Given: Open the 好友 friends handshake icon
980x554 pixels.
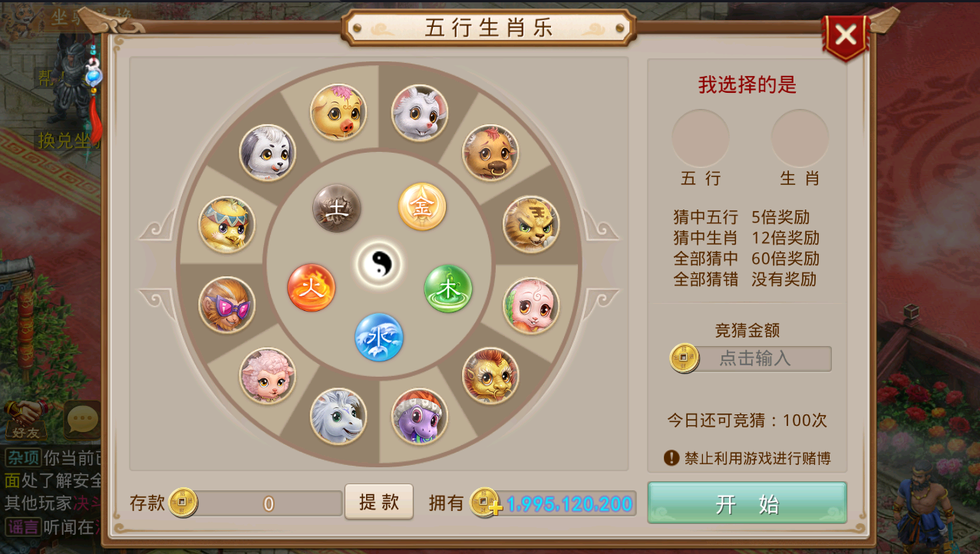Looking at the screenshot, I should point(25,420).
